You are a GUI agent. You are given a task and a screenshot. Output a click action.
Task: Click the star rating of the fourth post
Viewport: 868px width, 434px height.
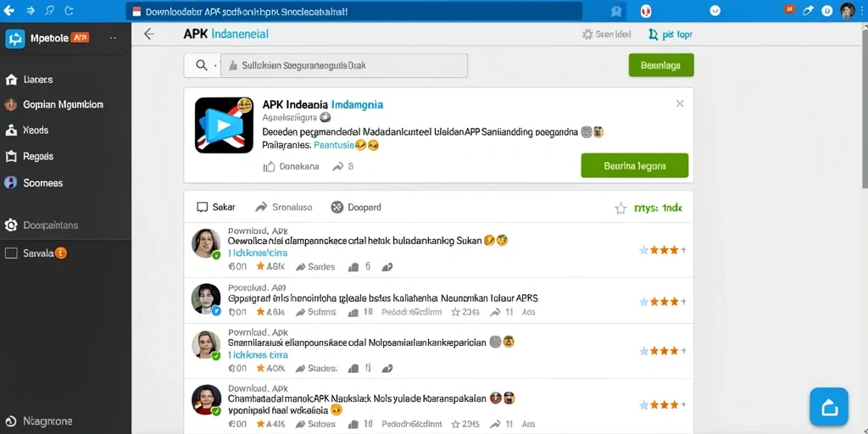(663, 404)
